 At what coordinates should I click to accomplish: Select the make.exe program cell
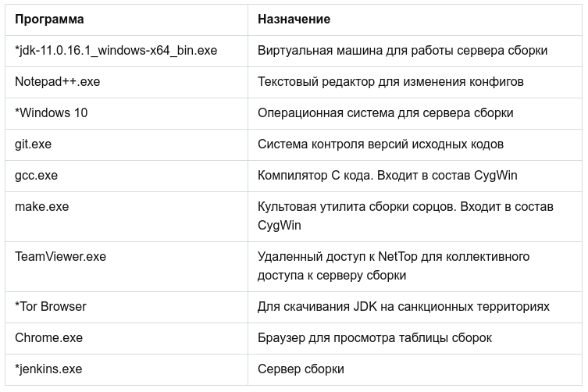127,216
